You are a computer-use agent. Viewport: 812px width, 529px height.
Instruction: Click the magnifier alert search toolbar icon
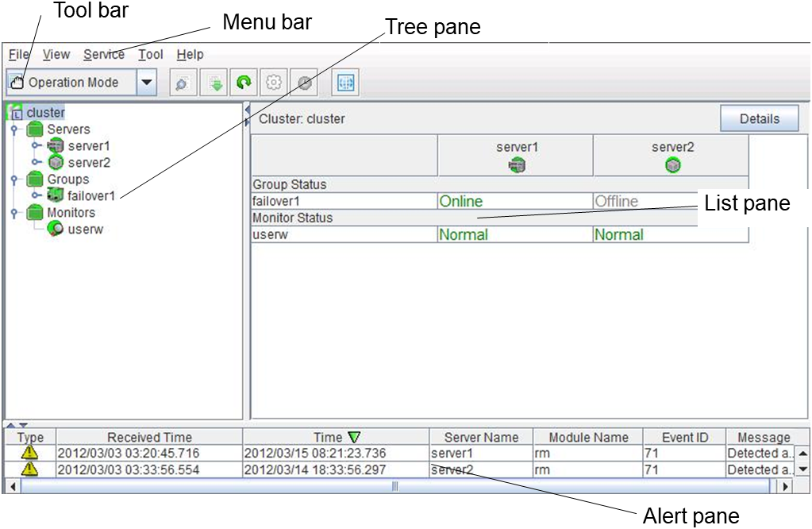[182, 83]
